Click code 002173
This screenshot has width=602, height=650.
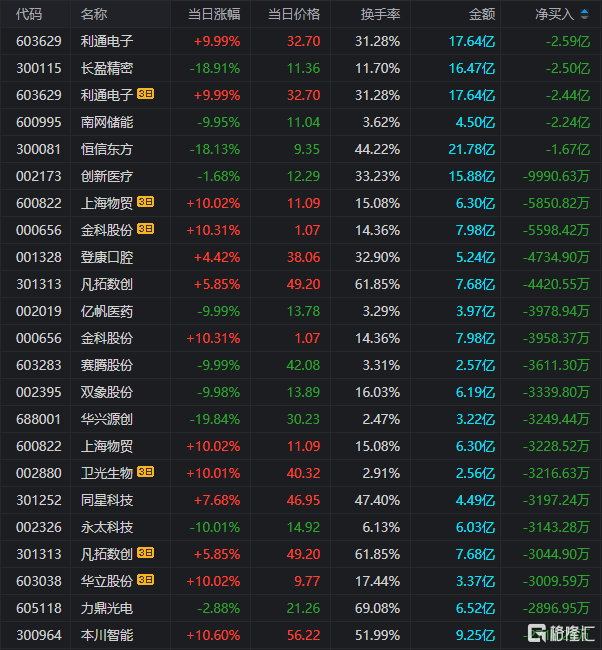point(39,176)
